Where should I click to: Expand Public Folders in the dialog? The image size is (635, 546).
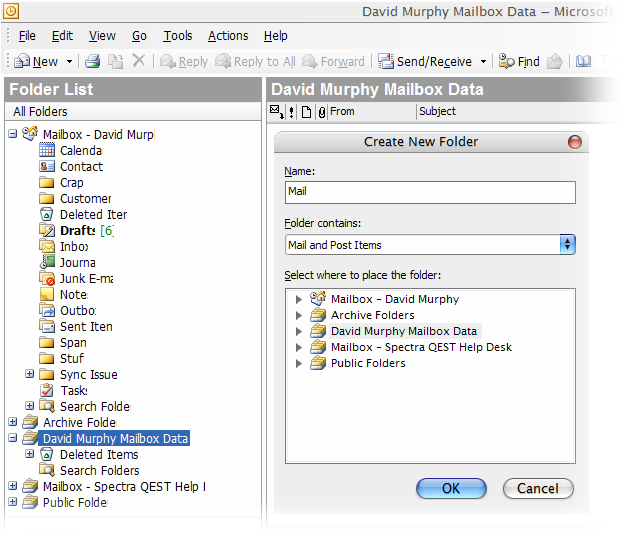coord(298,363)
